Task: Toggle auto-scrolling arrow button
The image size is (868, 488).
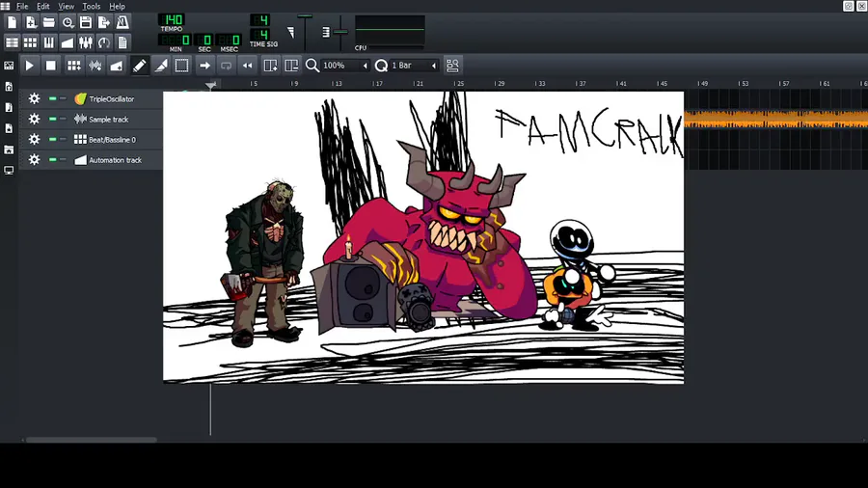Action: [x=204, y=66]
